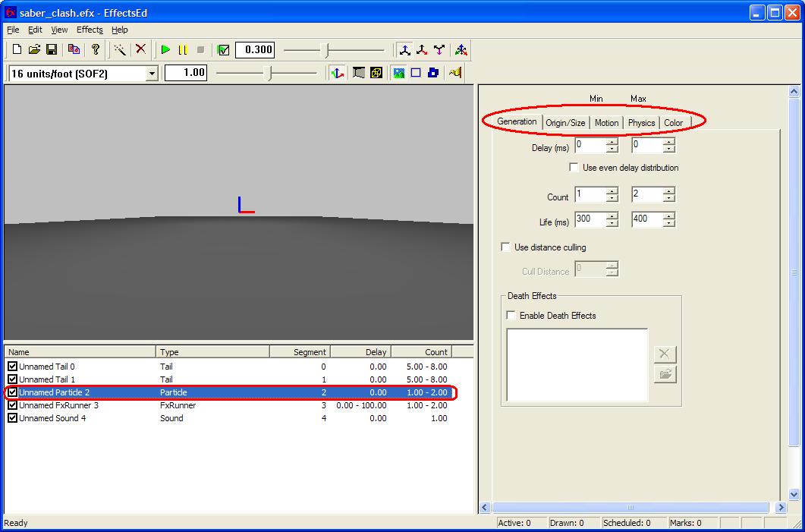Edit the 0.300 value field
This screenshot has height=532, width=805.
click(255, 50)
